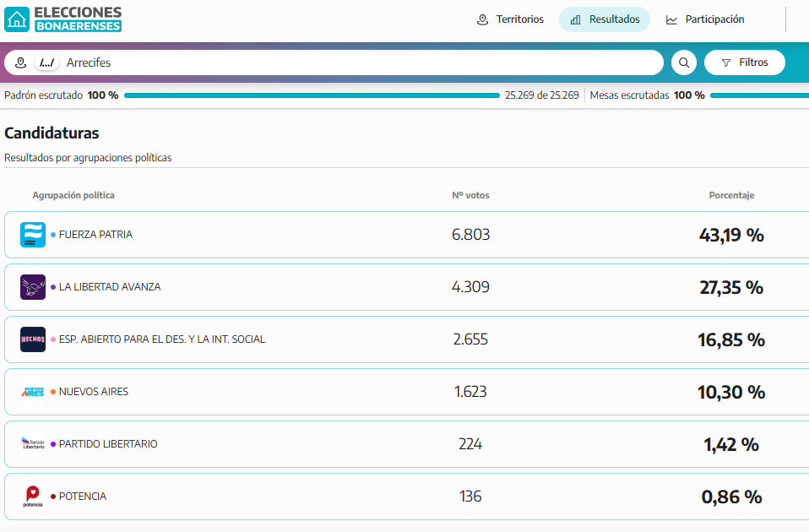Click the La Libertad Avanza party logo

pos(33,287)
